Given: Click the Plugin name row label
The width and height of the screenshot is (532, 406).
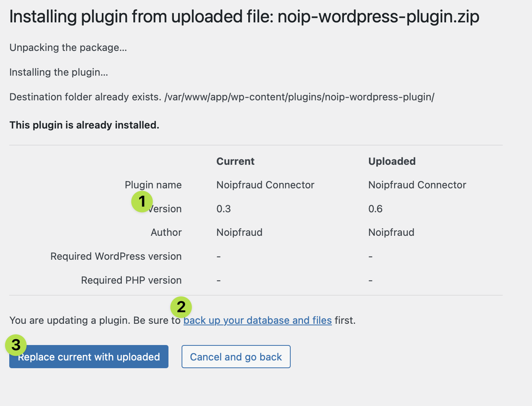Looking at the screenshot, I should point(153,185).
